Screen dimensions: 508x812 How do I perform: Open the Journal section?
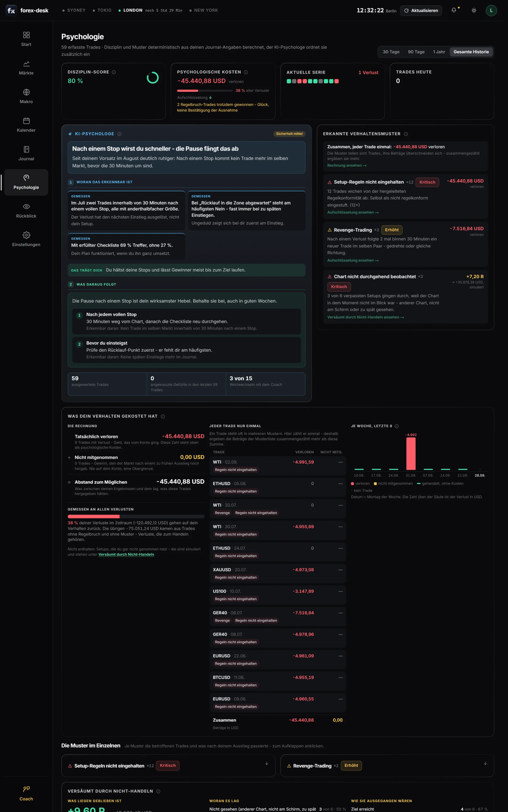pyautogui.click(x=26, y=153)
